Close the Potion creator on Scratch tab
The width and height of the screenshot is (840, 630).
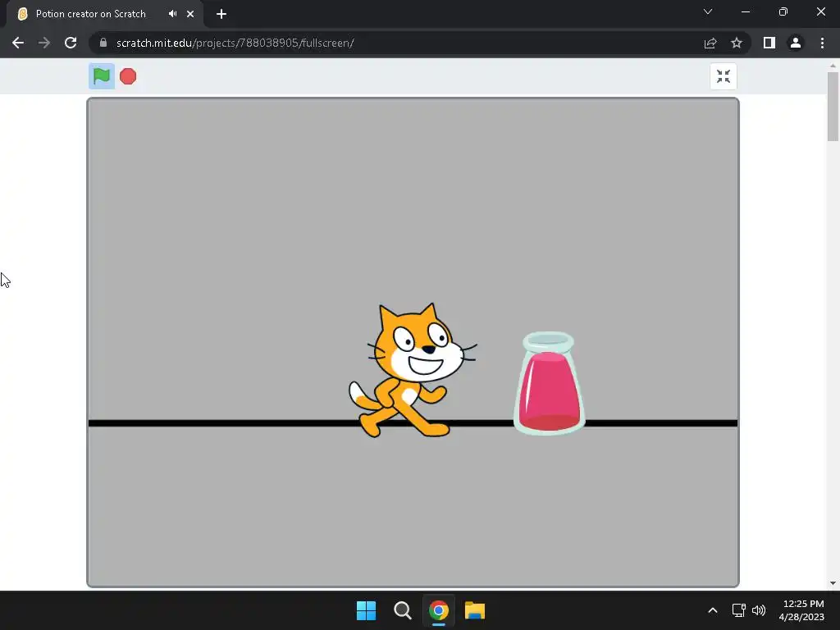pos(190,14)
